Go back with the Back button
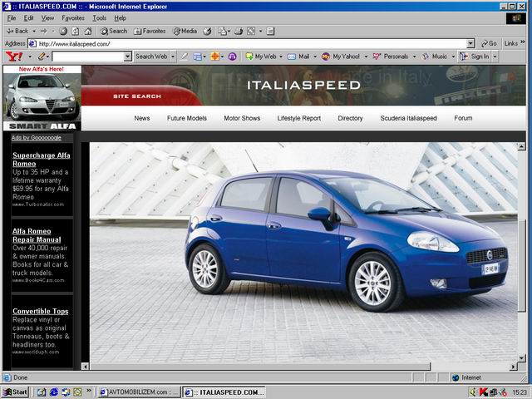Viewport: 532px width, 399px height. 17,31
